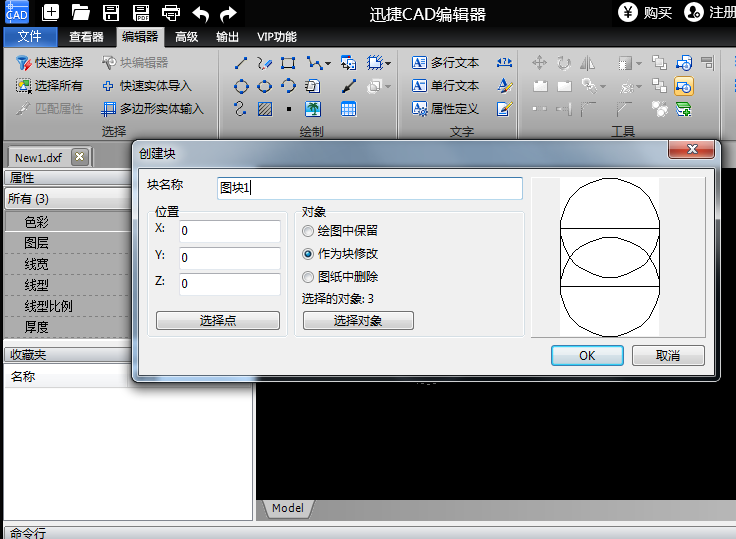
Task: Click the Print icon in title bar
Action: point(171,13)
